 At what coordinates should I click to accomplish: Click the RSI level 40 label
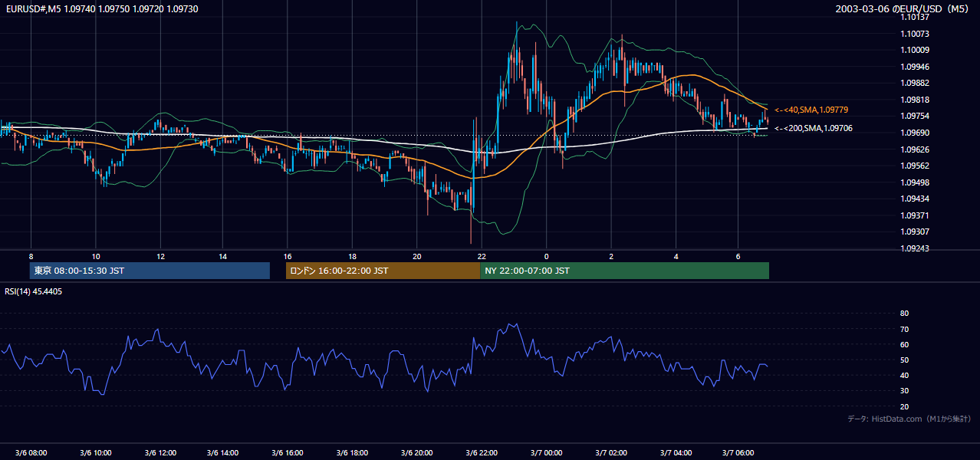pyautogui.click(x=904, y=376)
